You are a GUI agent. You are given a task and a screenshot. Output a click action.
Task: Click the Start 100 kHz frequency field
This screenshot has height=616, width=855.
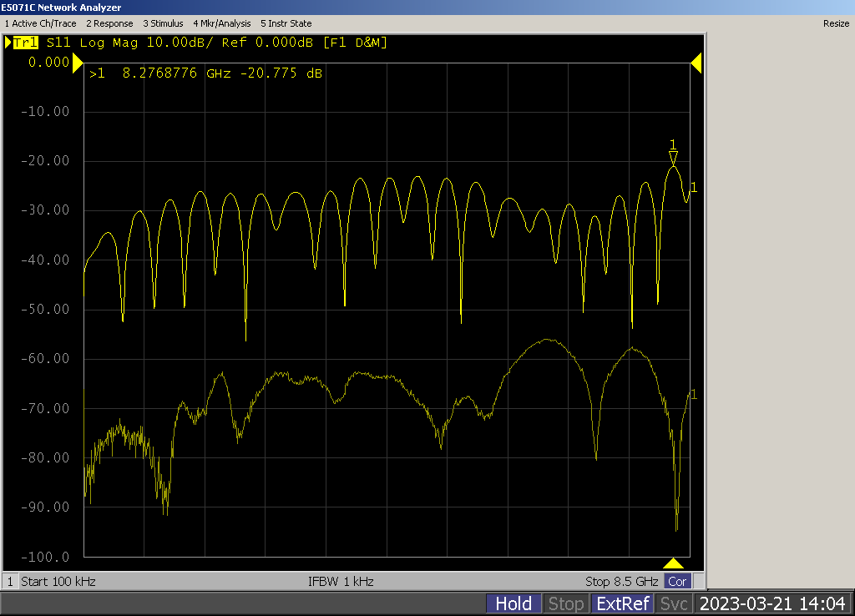[x=58, y=581]
